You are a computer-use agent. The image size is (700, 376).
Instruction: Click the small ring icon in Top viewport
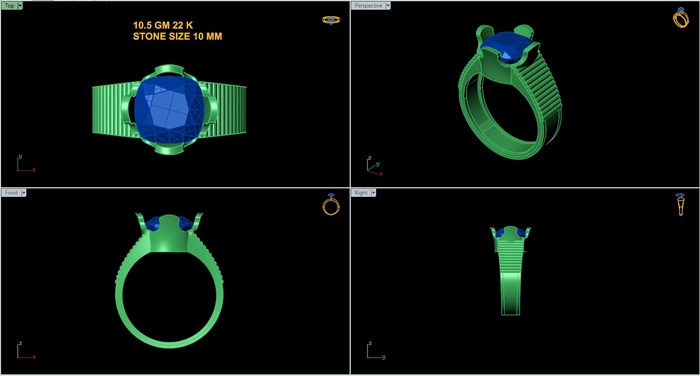click(x=331, y=20)
